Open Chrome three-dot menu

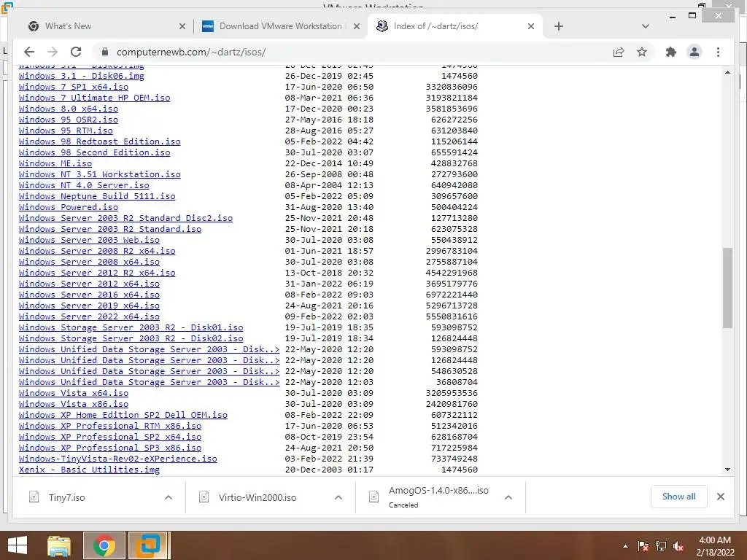(718, 52)
